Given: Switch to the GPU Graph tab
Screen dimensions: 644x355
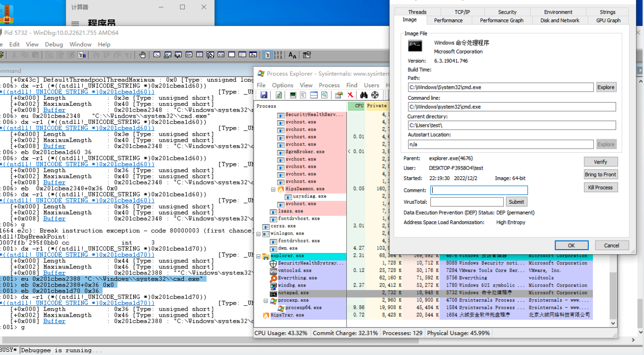Looking at the screenshot, I should [x=608, y=20].
